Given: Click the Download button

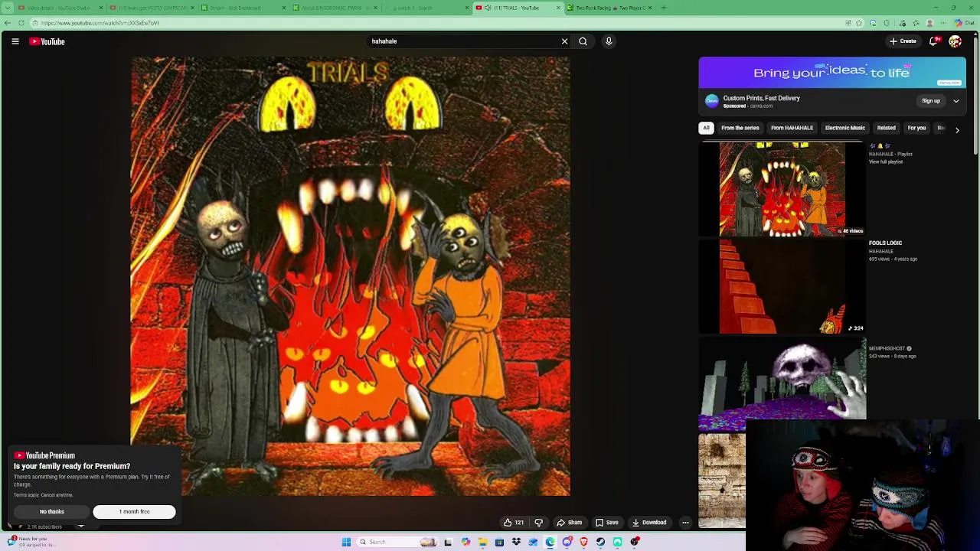Looking at the screenshot, I should pos(649,523).
